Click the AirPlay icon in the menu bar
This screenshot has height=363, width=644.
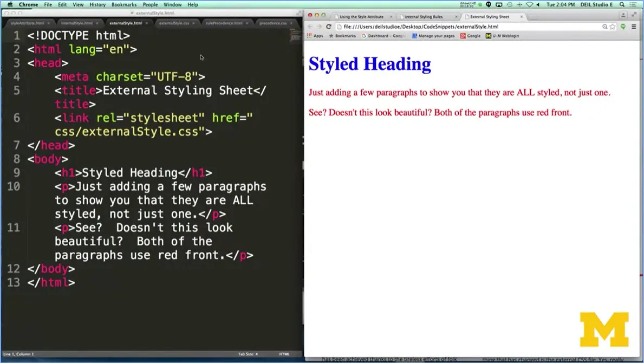pyautogui.click(x=499, y=4)
